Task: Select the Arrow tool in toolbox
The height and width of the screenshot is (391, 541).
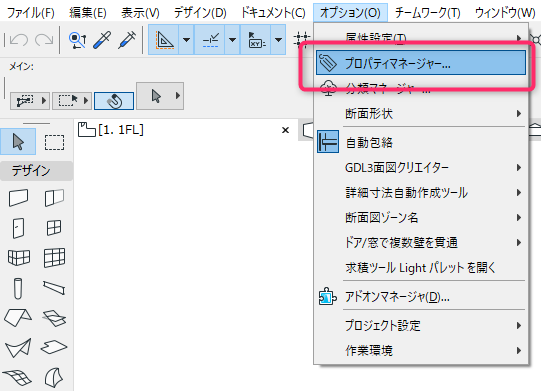Action: 18,142
